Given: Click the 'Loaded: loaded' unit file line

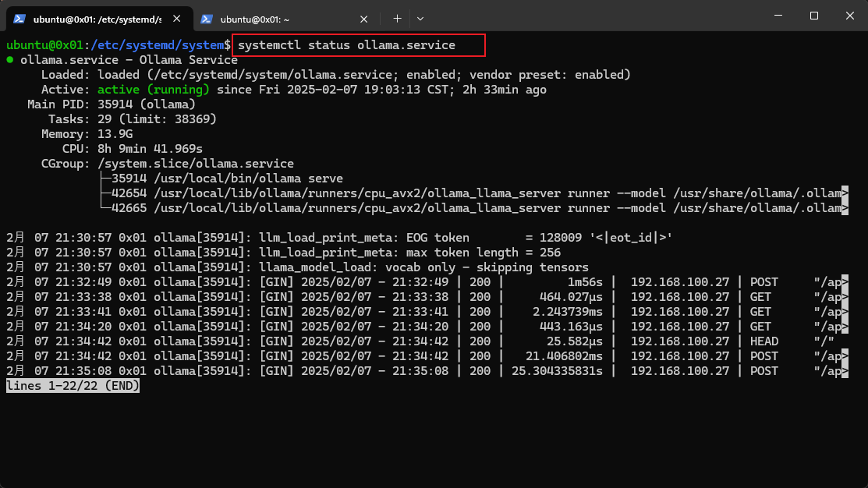Looking at the screenshot, I should [336, 75].
